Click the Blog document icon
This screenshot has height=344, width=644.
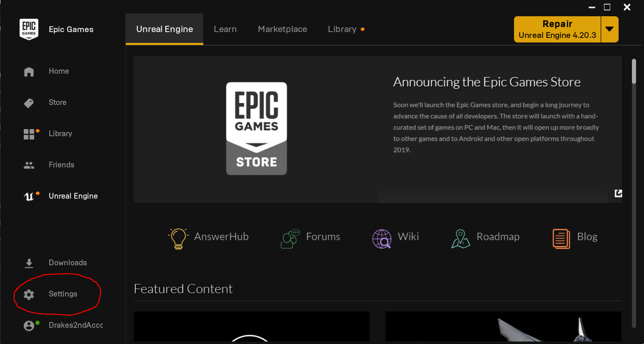pyautogui.click(x=561, y=239)
